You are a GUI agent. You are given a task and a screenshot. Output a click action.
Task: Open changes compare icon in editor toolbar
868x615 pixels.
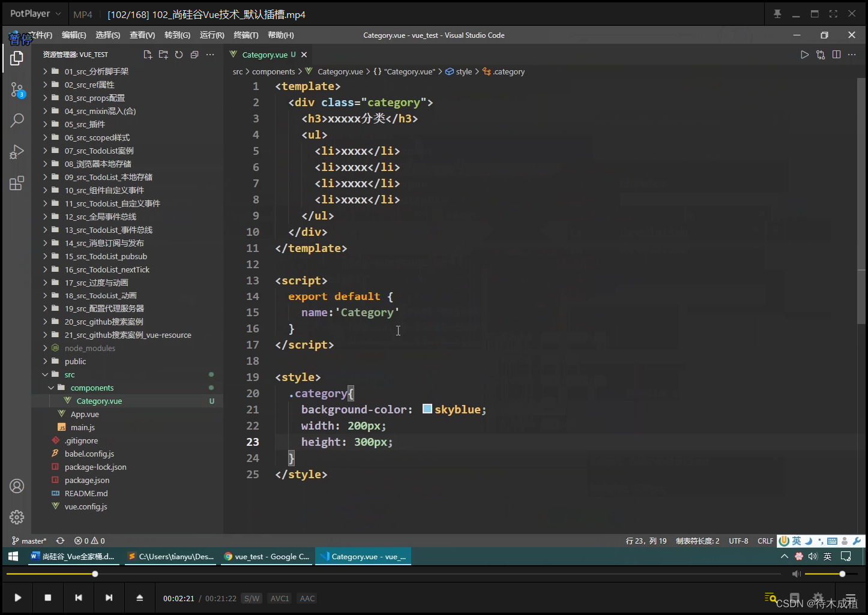(x=821, y=55)
